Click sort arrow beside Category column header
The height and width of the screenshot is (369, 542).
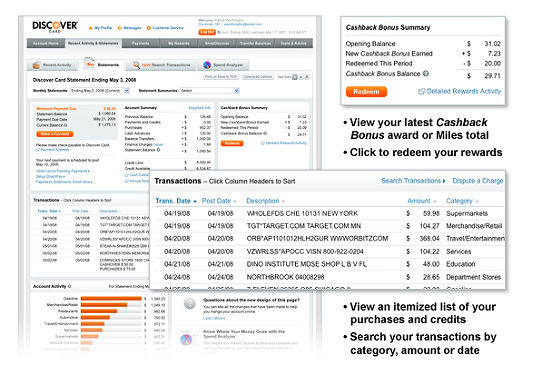pos(477,201)
